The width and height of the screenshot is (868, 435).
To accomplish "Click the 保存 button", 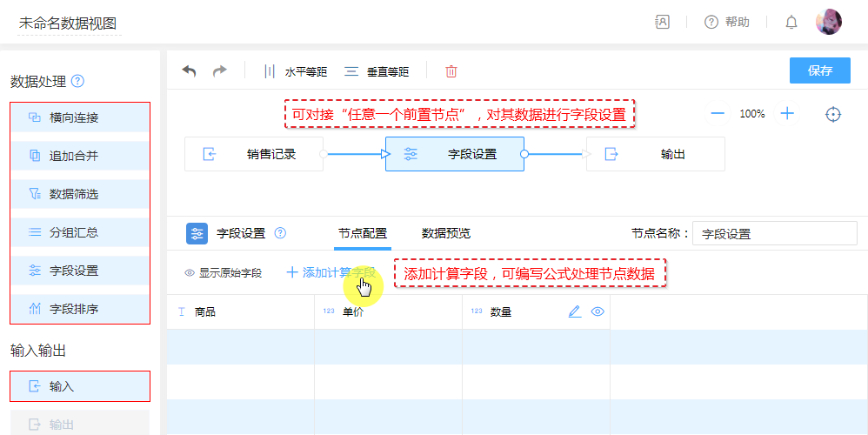I will point(819,70).
